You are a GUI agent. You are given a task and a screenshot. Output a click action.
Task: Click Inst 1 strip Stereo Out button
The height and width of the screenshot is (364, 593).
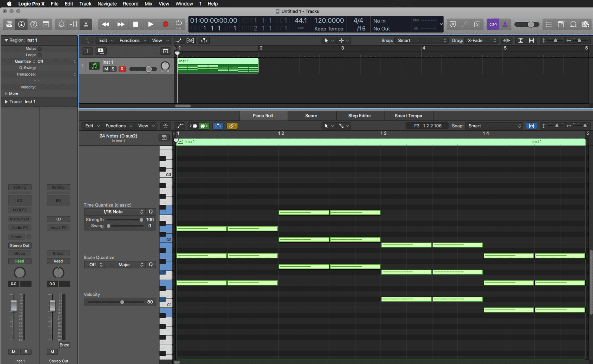click(x=20, y=246)
